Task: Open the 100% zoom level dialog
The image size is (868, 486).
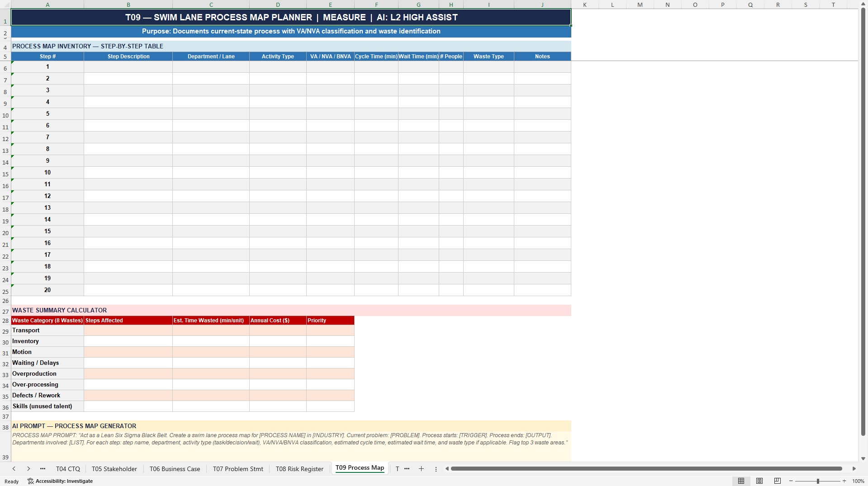Action: 858,481
